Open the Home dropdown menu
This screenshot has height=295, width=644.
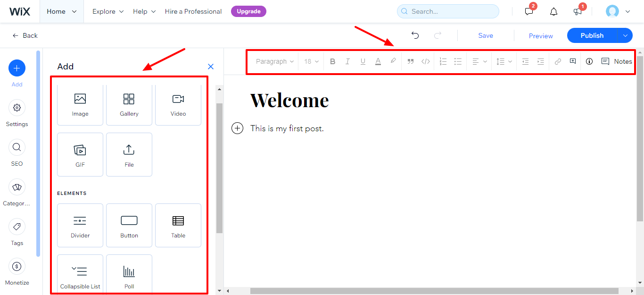click(x=62, y=11)
